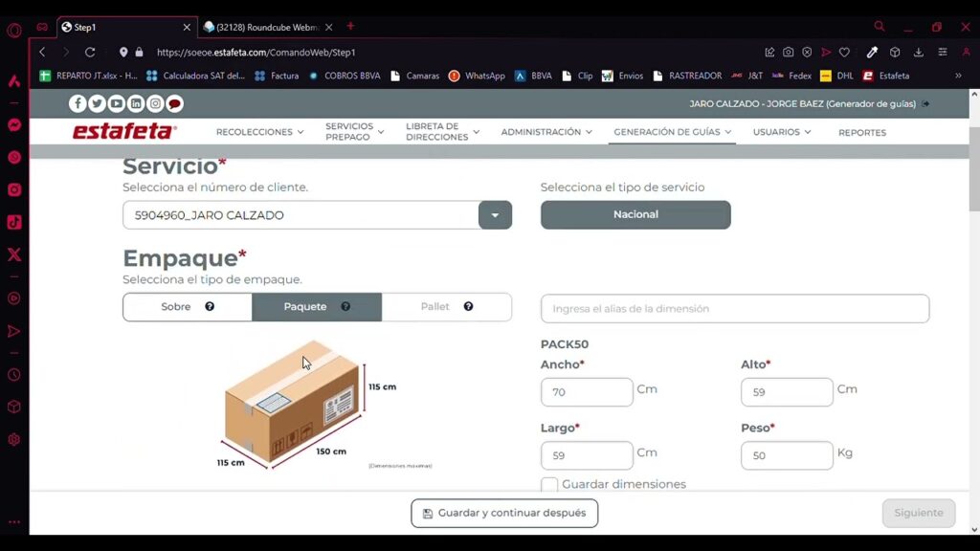Tick the Guardar dimensiones checkbox

coord(549,485)
